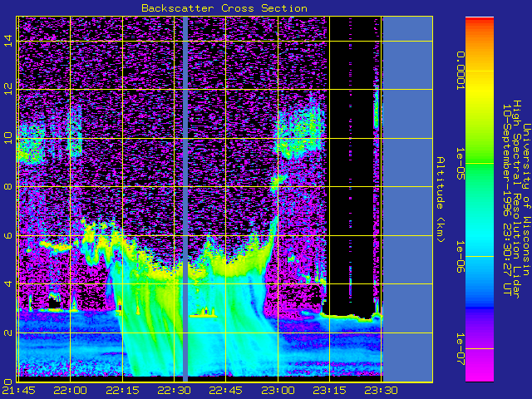Pick the red top of the colorbar
Viewport: 532px width, 399px height.
coord(480,20)
